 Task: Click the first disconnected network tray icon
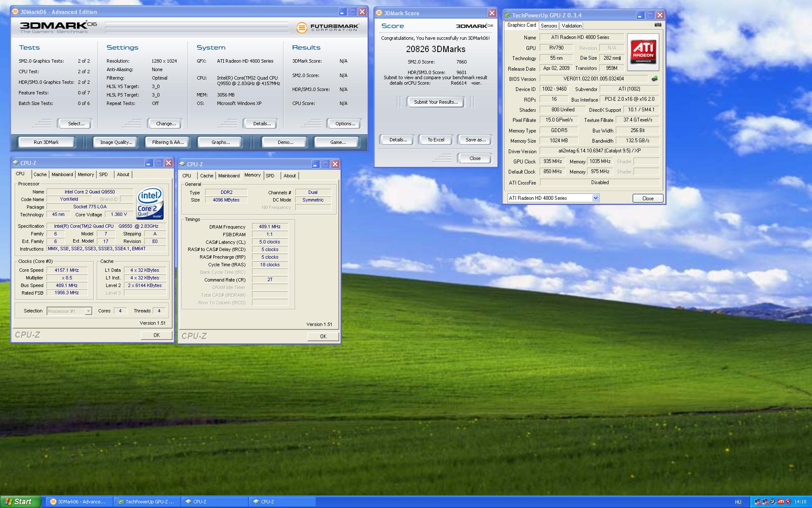[757, 502]
